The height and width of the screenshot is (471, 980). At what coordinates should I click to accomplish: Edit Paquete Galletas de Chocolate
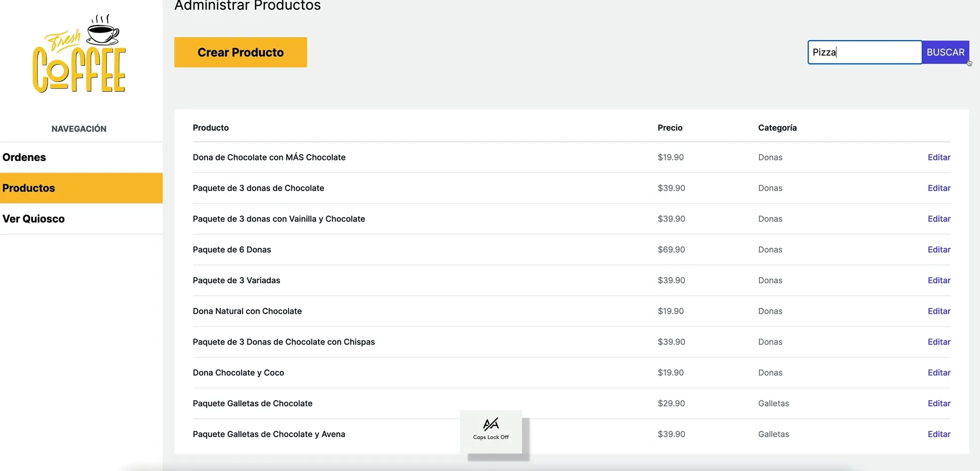click(938, 403)
